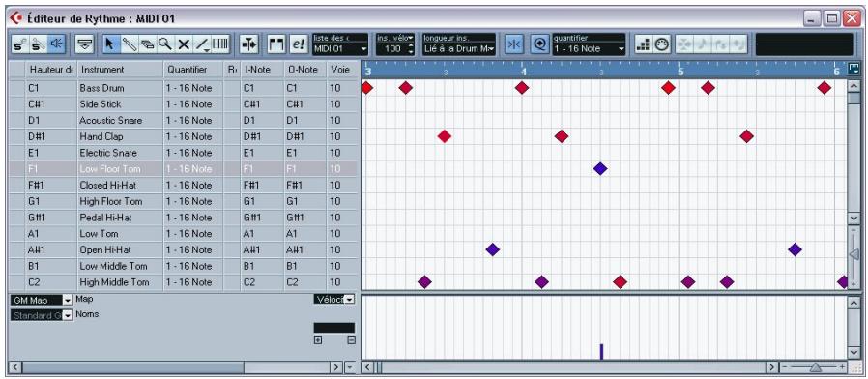Click the velocity bar in controller lane

point(601,351)
